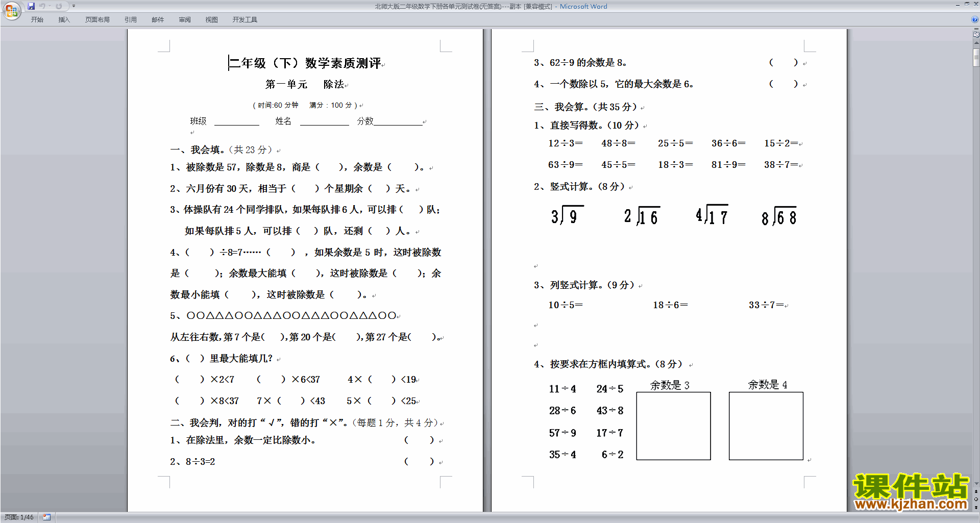Open the Select Browse Object button
This screenshot has height=523, width=980.
(976, 500)
